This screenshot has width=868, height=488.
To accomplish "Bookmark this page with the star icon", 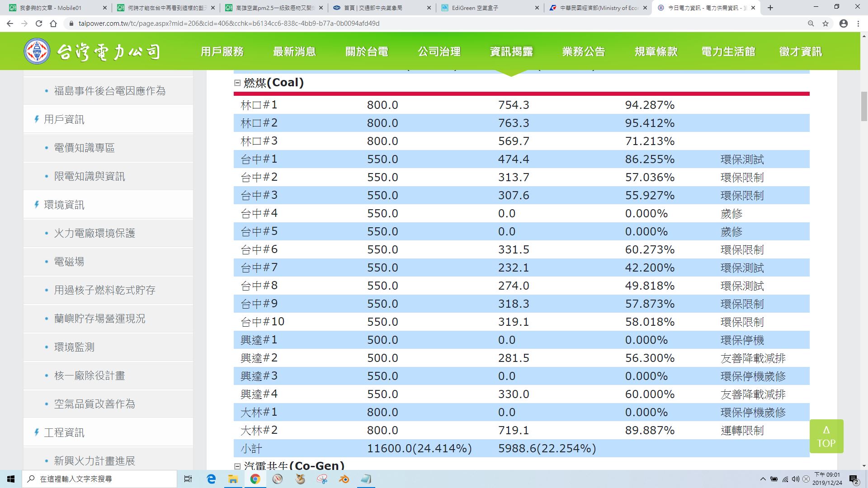I will (x=826, y=23).
